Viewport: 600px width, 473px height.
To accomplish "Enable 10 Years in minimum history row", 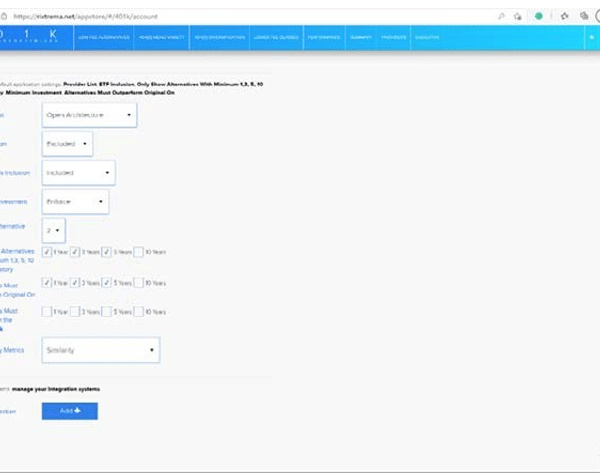I will point(139,252).
